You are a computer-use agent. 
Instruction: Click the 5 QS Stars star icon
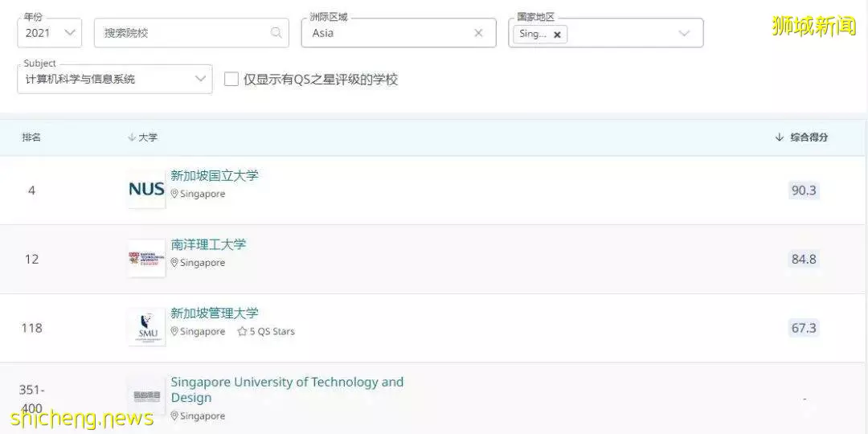click(242, 332)
